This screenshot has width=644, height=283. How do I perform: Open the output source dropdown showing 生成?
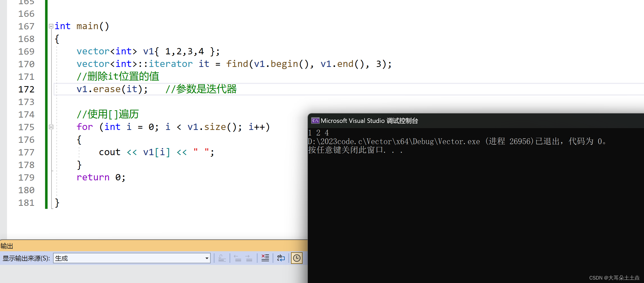[132, 258]
